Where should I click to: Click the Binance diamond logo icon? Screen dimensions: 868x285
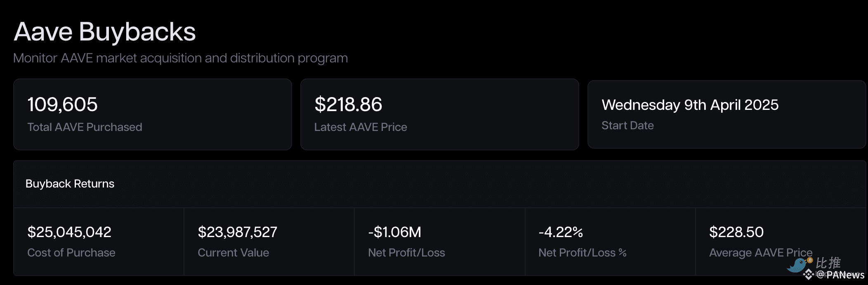(808, 274)
